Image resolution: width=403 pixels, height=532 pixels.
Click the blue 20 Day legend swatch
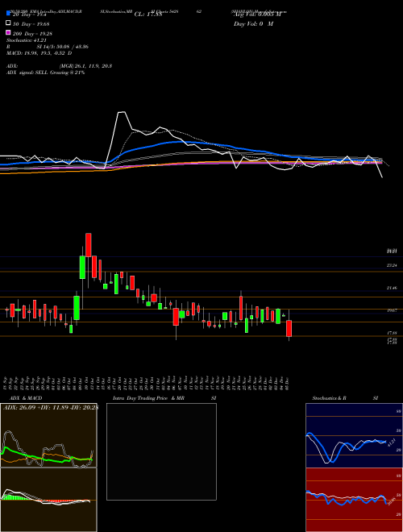tap(8, 13)
